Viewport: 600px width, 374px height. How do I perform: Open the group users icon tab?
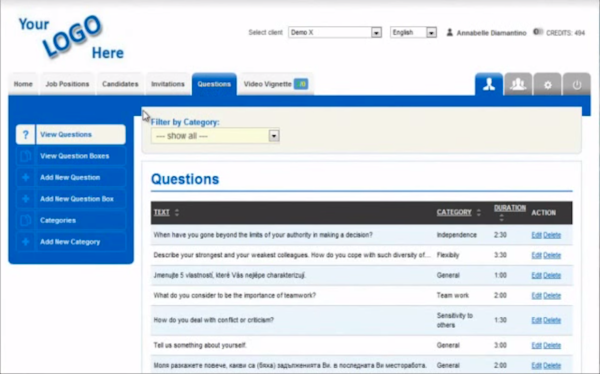(518, 84)
